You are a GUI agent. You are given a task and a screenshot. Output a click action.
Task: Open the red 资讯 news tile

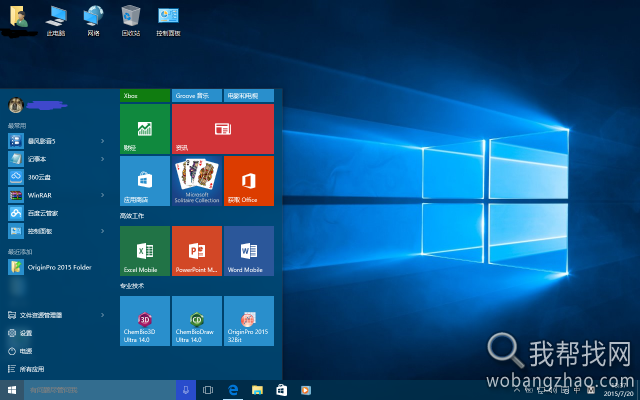tap(223, 129)
